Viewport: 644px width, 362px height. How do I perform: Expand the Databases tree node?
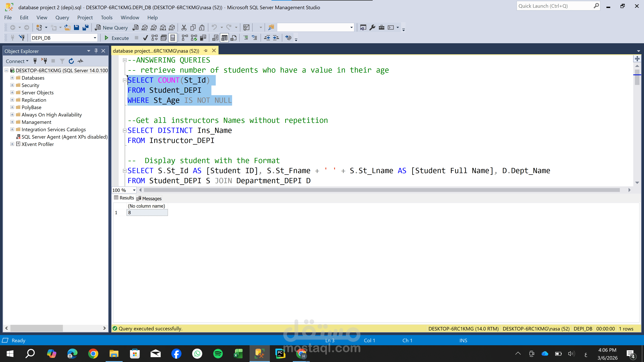tap(12, 78)
